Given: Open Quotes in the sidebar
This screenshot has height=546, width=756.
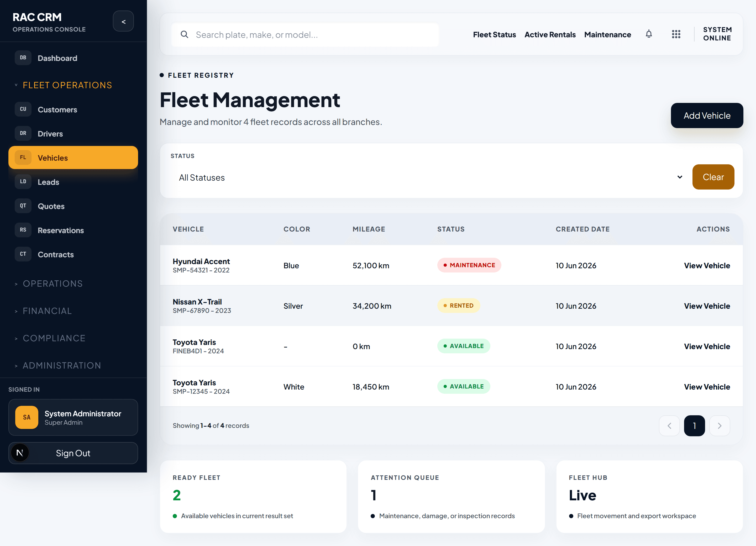Looking at the screenshot, I should 73,206.
